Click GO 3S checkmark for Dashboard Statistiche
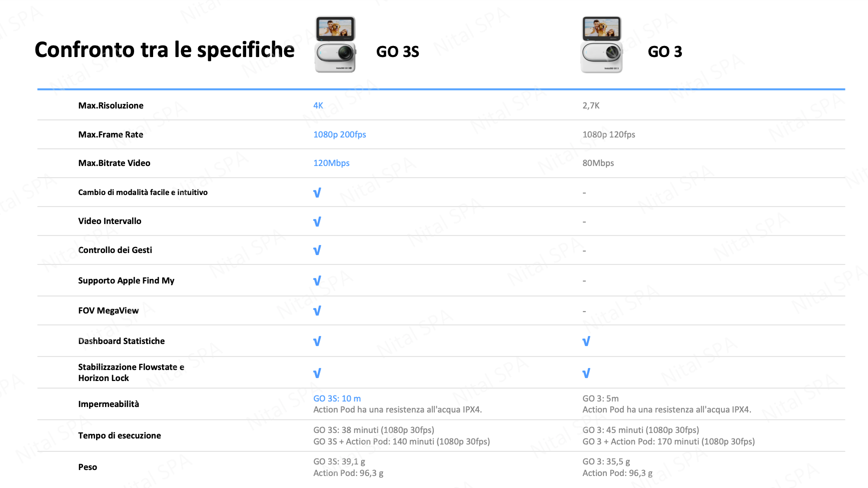The height and width of the screenshot is (488, 868). click(x=317, y=341)
